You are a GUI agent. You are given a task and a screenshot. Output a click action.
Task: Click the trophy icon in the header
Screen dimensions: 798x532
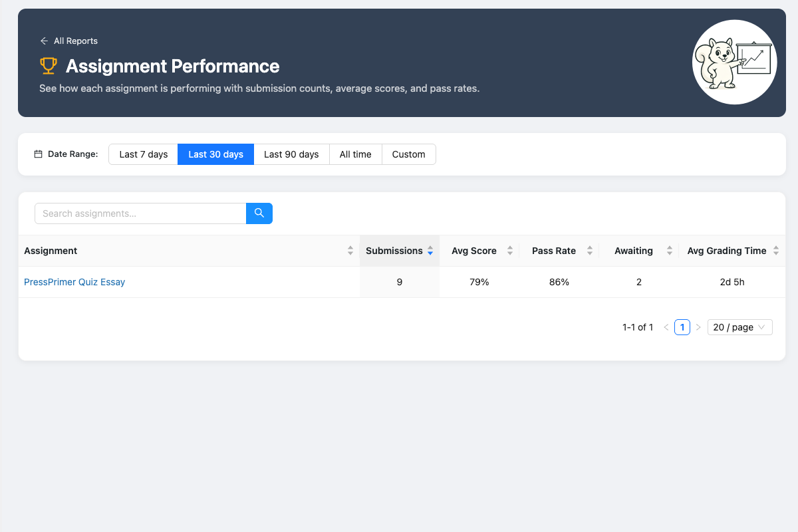tap(47, 66)
